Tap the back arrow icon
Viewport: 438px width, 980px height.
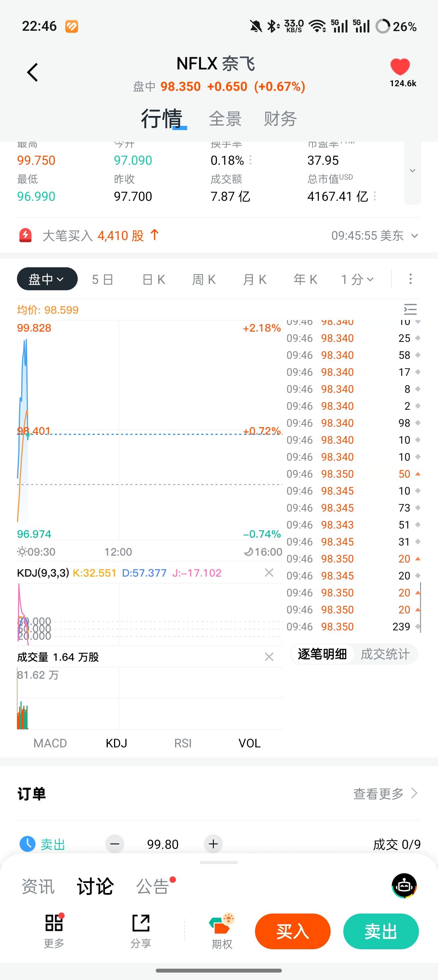(33, 72)
